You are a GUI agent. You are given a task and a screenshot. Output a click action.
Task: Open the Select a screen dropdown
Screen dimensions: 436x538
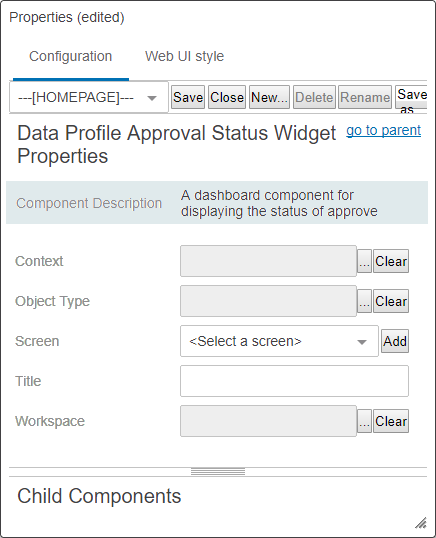pos(279,341)
